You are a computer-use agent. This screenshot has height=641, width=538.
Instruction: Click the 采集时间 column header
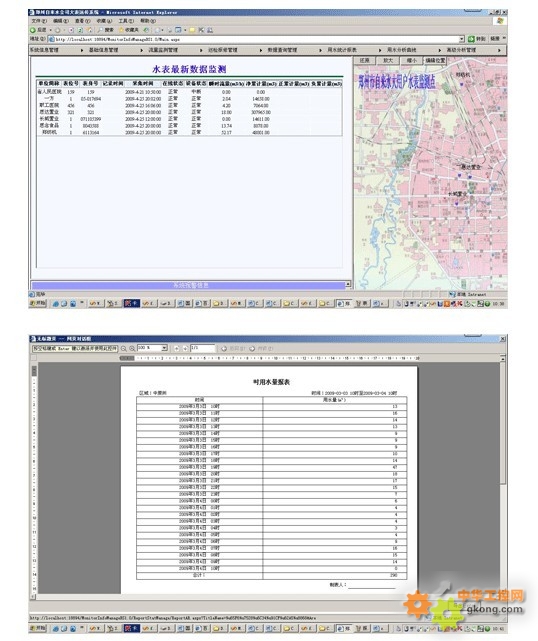coord(143,83)
